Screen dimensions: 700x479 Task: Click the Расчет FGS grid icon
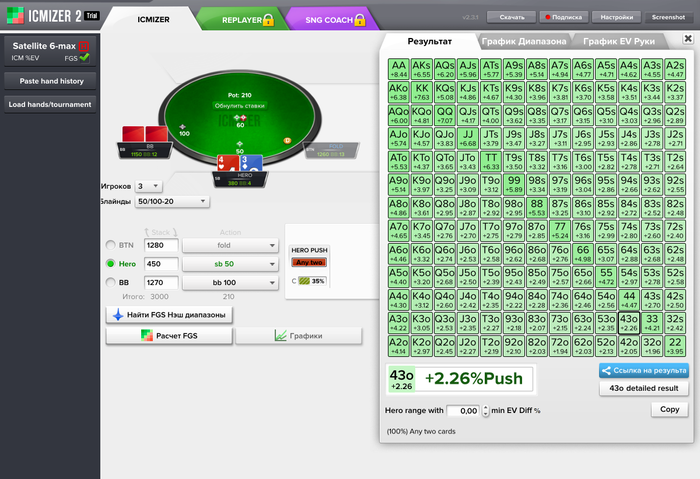click(x=146, y=335)
